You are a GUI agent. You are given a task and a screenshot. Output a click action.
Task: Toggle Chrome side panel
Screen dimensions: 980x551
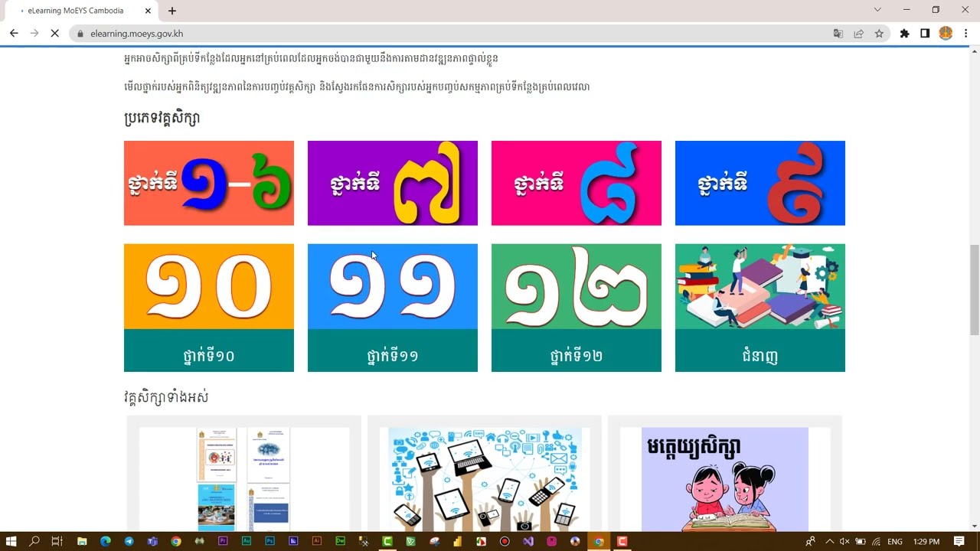pos(925,34)
